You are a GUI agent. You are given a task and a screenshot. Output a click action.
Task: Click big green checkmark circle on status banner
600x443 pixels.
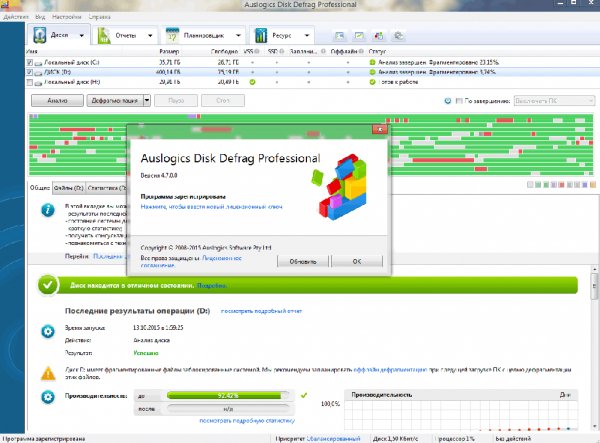[48, 285]
